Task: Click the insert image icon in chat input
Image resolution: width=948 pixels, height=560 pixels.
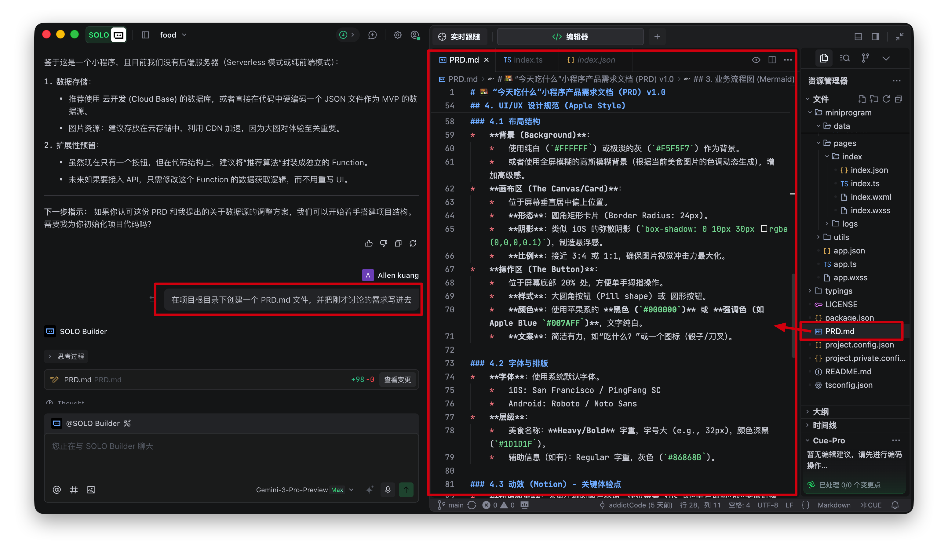Action: coord(91,489)
